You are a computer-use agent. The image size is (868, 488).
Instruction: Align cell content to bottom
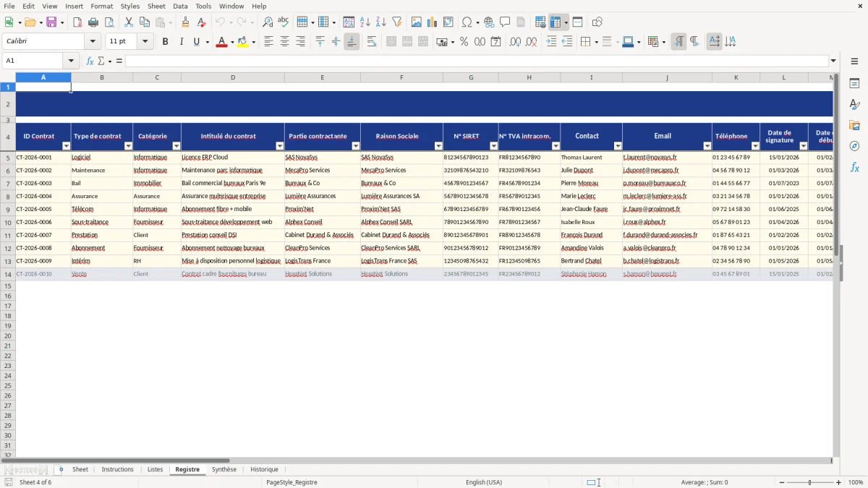pos(352,42)
